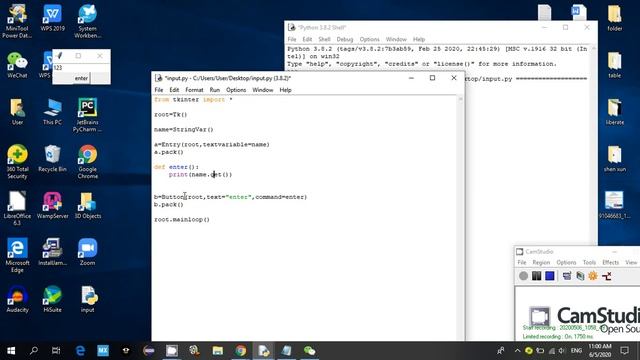Click the editor vertical scrollbar
The width and height of the screenshot is (640, 360).
click(x=460, y=218)
